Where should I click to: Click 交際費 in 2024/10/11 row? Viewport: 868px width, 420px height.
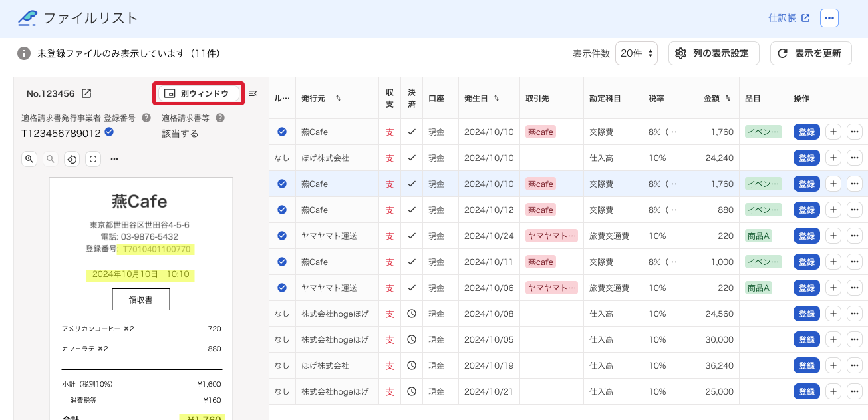[601, 262]
